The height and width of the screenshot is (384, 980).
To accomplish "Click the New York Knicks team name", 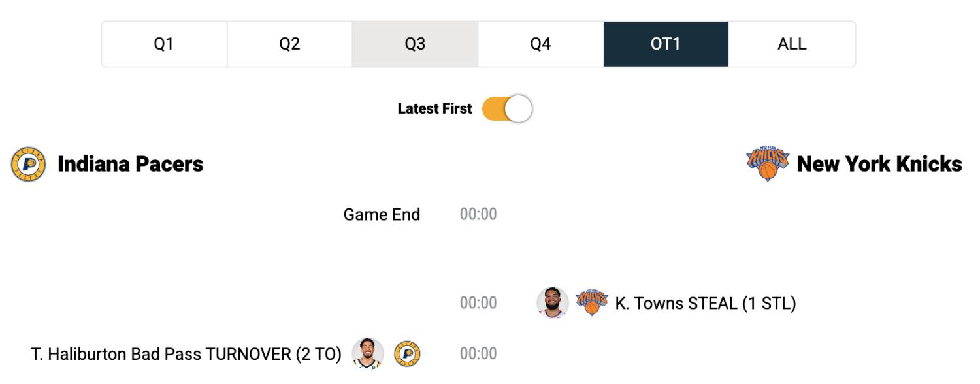I will 879,164.
